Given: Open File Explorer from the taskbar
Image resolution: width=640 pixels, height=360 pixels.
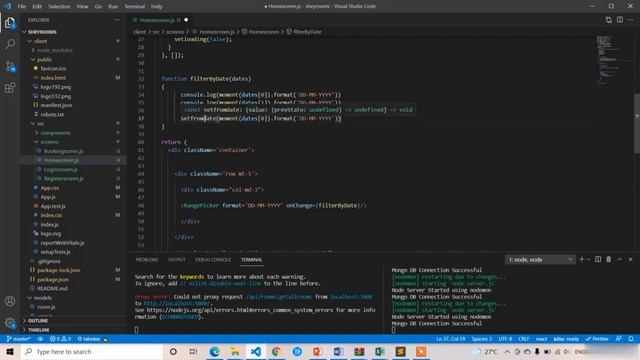Looking at the screenshot, I should (x=235, y=351).
